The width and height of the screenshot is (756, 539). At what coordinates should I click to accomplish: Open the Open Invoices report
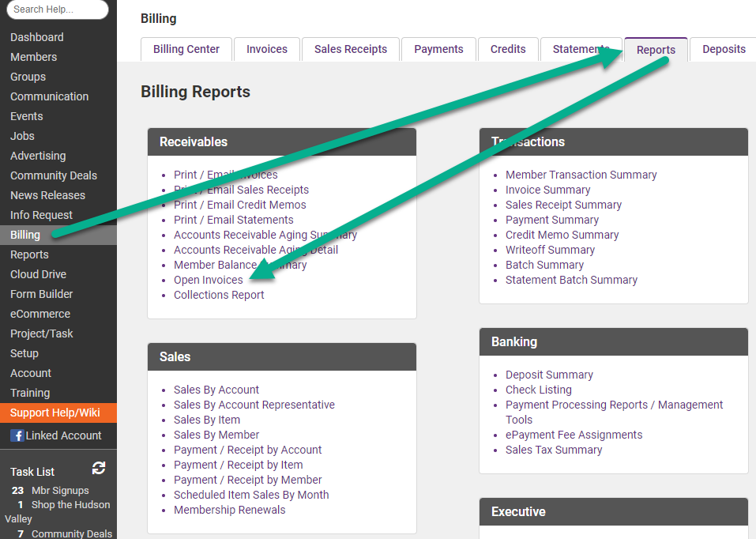click(209, 280)
